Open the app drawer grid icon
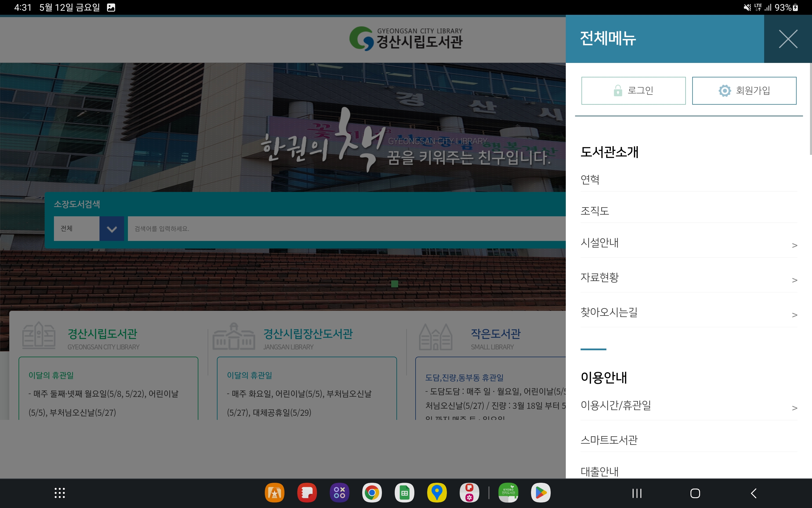 tap(60, 493)
